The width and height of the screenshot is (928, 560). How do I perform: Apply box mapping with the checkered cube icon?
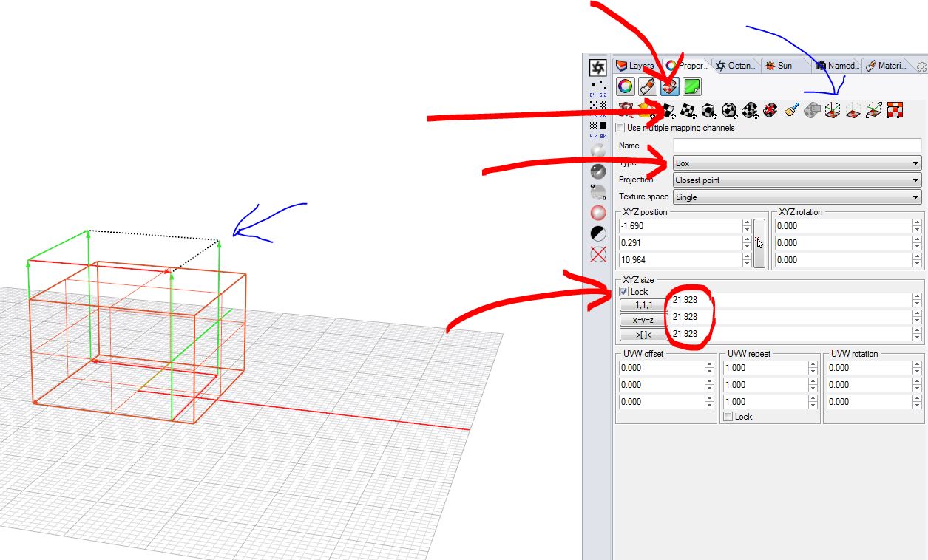(709, 111)
